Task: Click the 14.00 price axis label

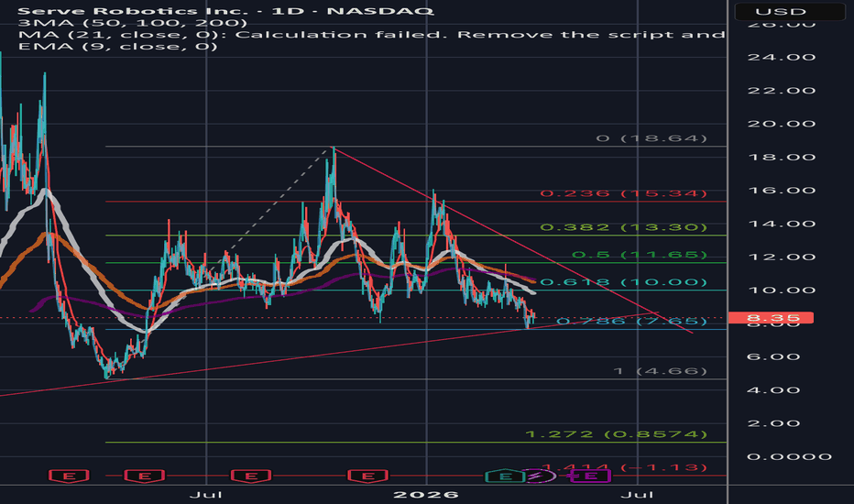Action: point(782,224)
